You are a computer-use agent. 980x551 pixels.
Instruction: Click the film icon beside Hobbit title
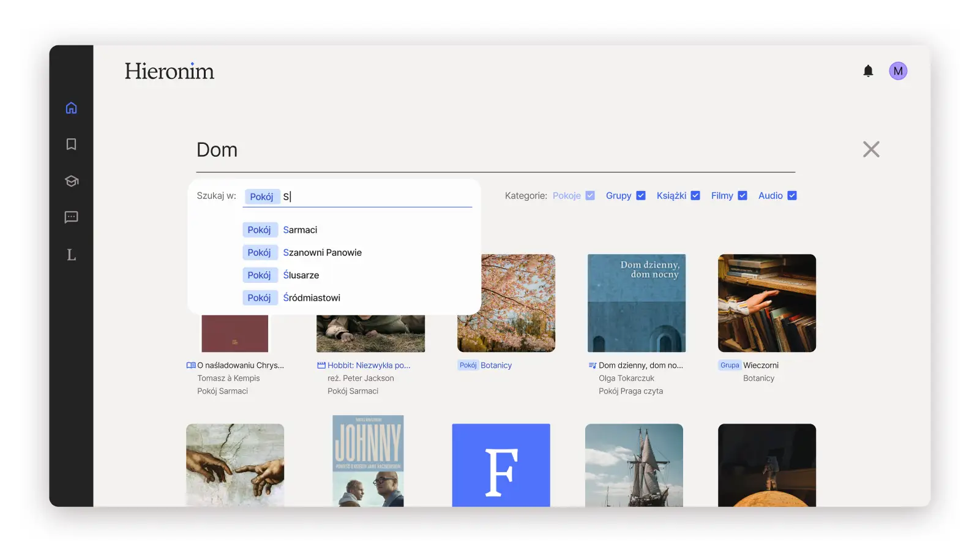321,365
